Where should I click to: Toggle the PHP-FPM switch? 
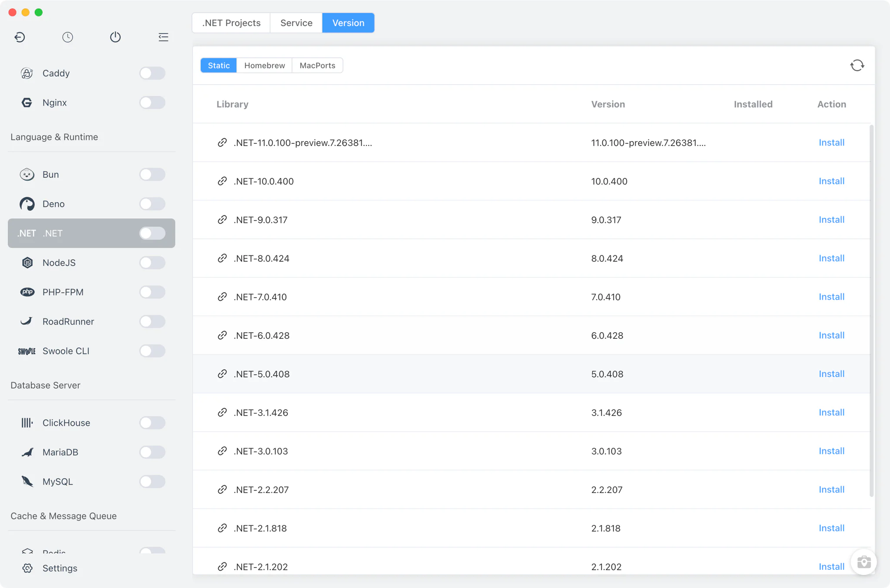pyautogui.click(x=152, y=292)
